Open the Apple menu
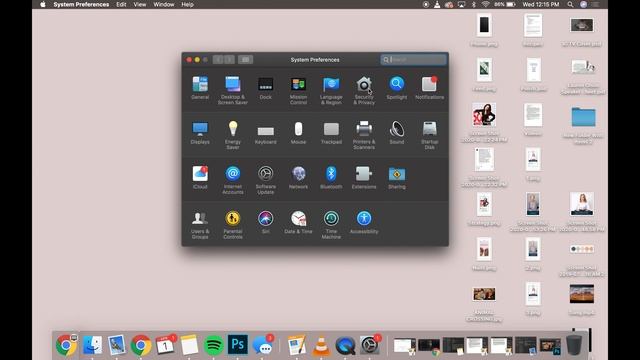Viewport: 640px width, 360px height. [x=43, y=4]
